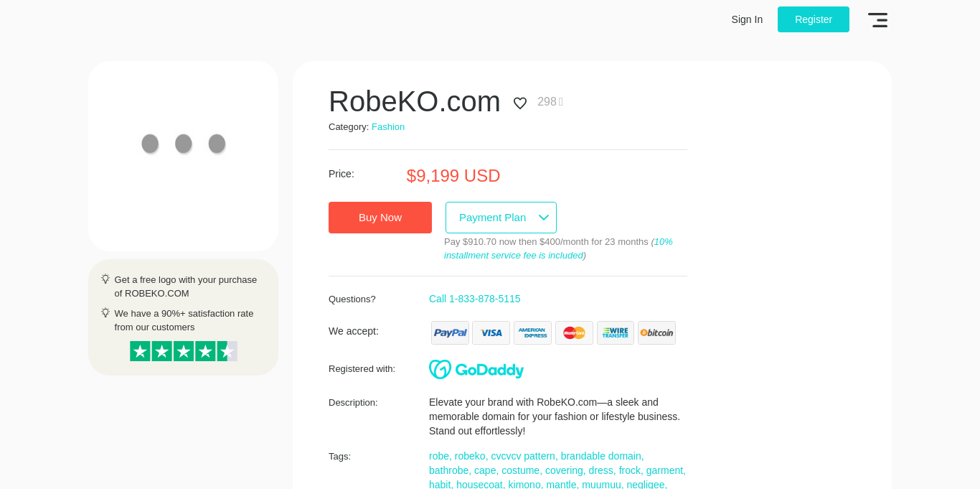Select the 'kimono' tag link
The height and width of the screenshot is (489, 980).
pos(524,485)
